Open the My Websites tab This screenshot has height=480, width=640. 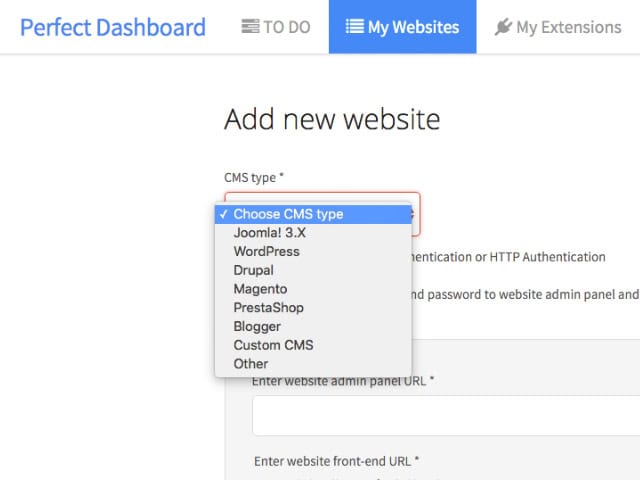(402, 27)
